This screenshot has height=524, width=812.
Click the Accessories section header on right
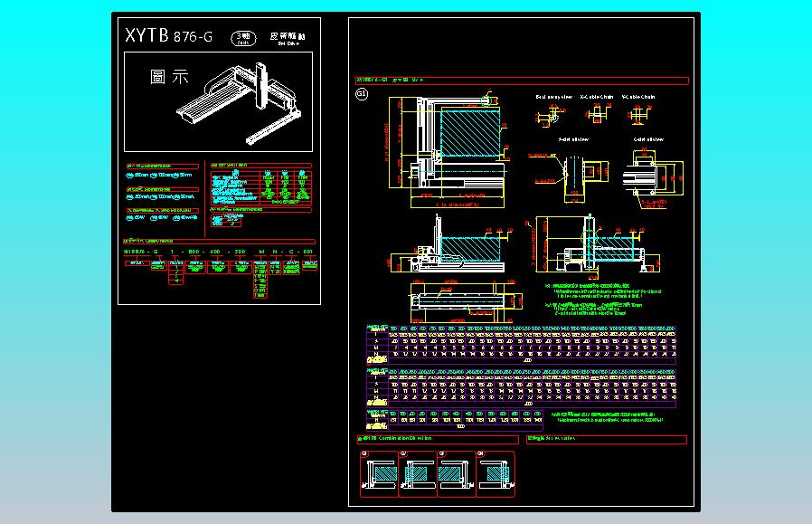(607, 440)
